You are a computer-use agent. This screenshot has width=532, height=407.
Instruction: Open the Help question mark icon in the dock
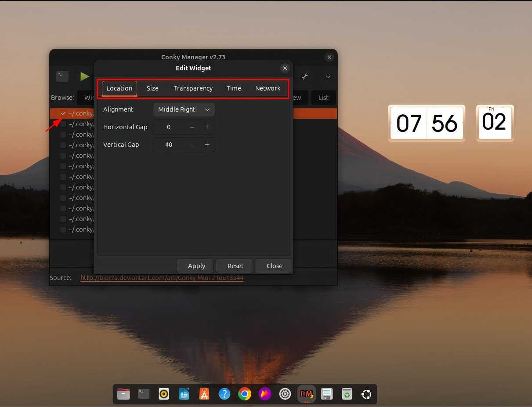pos(224,394)
